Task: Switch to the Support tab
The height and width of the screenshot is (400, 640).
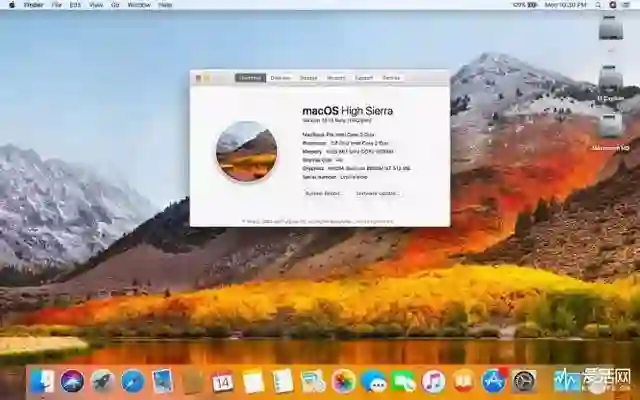Action: tap(364, 78)
